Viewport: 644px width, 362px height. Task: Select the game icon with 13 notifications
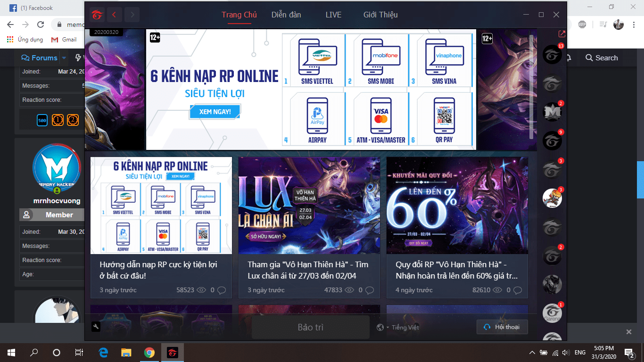click(x=552, y=55)
